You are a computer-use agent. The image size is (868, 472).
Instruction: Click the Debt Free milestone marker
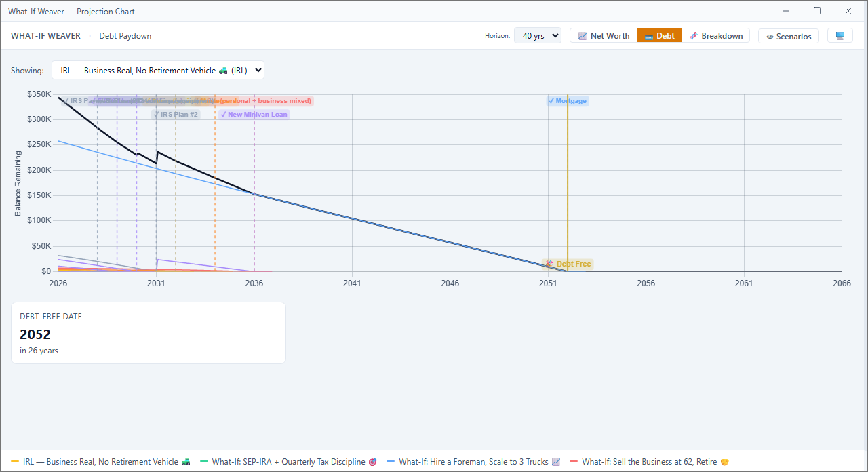click(569, 264)
